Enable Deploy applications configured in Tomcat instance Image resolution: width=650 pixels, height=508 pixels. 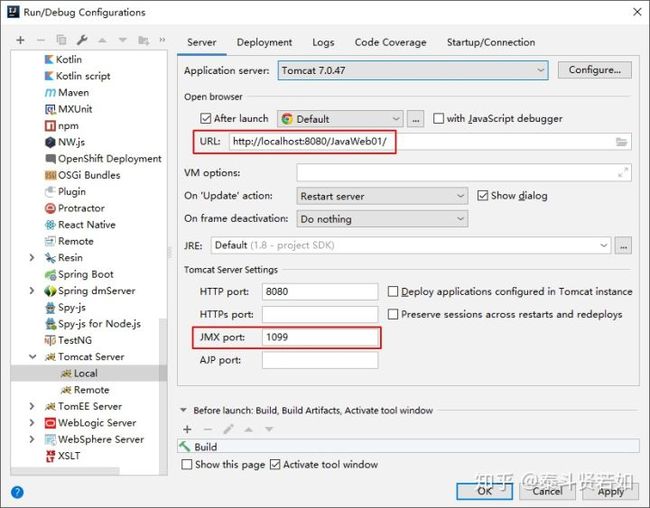pyautogui.click(x=393, y=292)
